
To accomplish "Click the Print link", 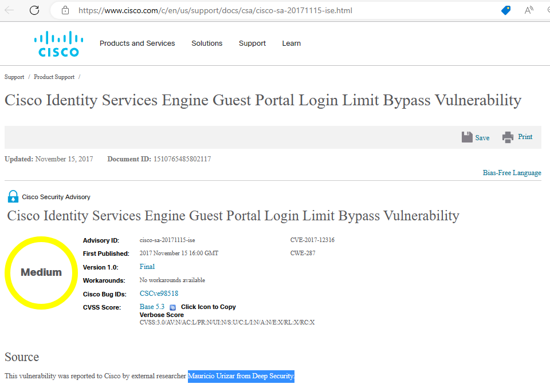I will pos(525,137).
